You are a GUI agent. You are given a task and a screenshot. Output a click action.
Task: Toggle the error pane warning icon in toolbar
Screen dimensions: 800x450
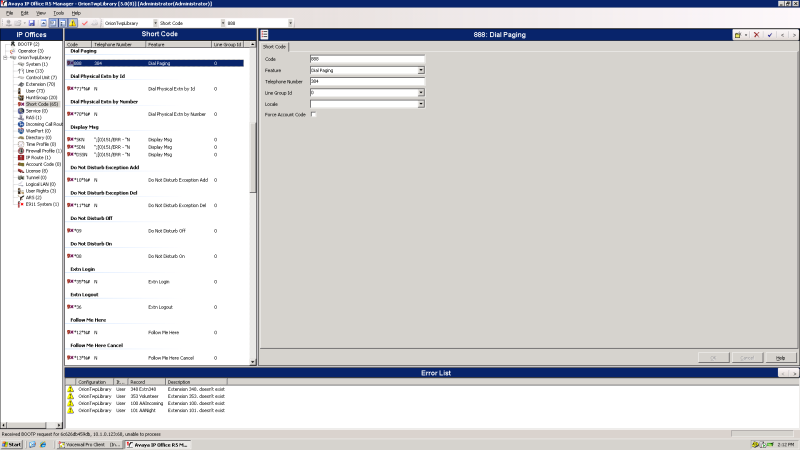[x=73, y=23]
